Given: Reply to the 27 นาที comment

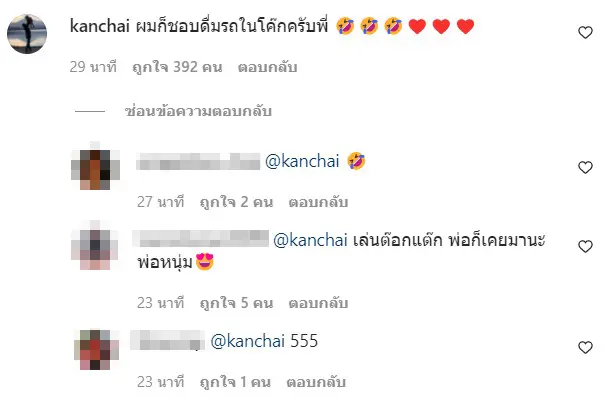Looking at the screenshot, I should 318,202.
